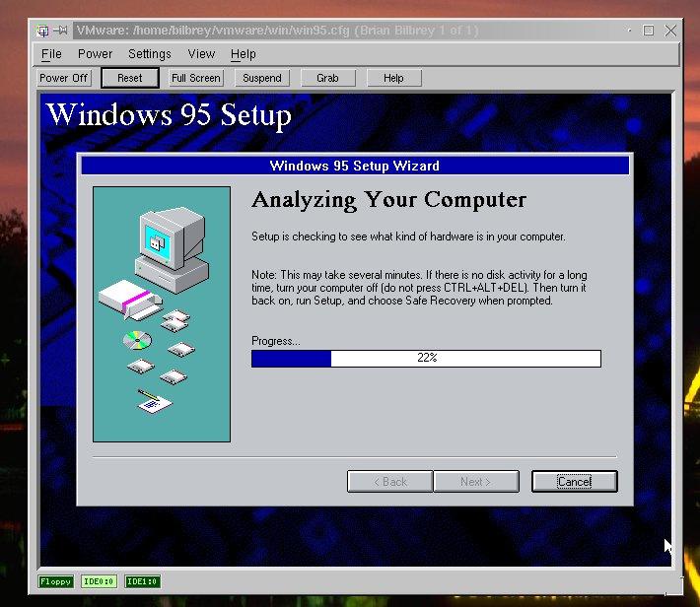Open the Help menu in menu bar
This screenshot has width=700, height=607.
point(244,54)
